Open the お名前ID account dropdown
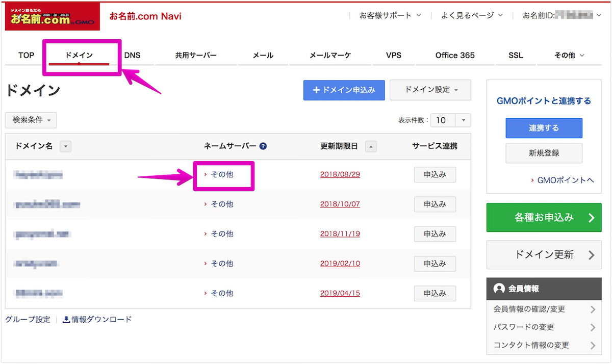This screenshot has height=364, width=612. point(563,15)
